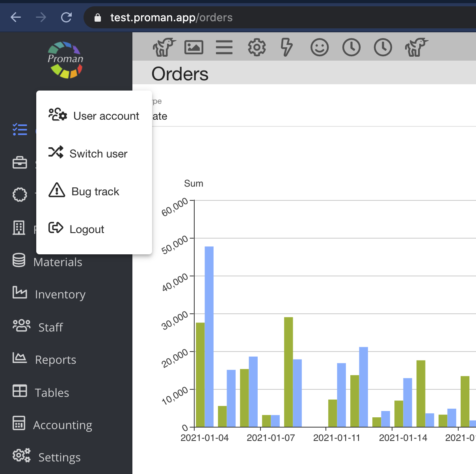Select User account from popup menu
Screen dimensions: 476x474
tap(94, 116)
